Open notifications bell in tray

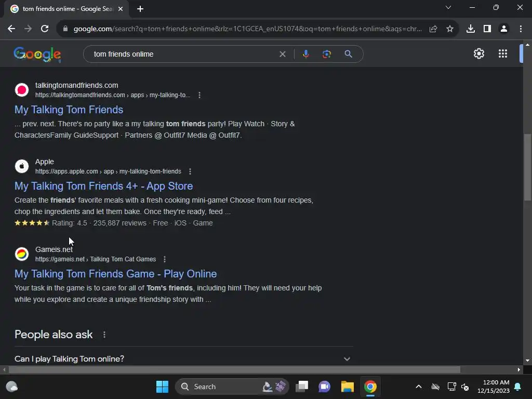tap(518, 387)
